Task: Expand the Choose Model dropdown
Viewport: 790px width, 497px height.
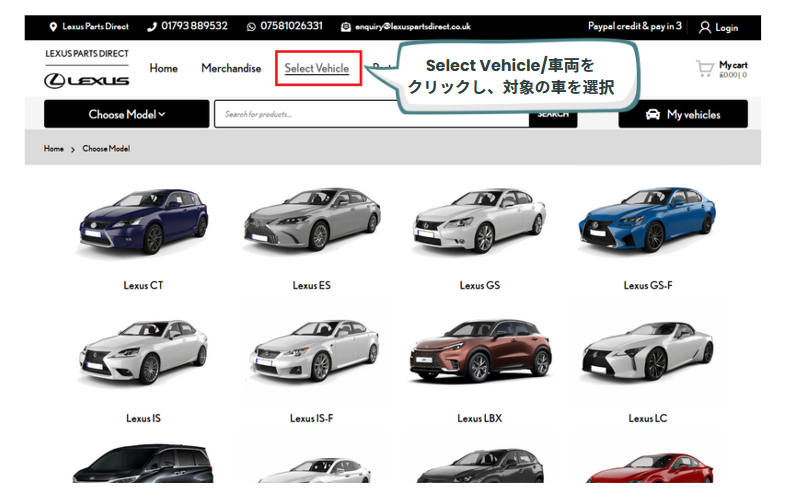Action: 126,114
